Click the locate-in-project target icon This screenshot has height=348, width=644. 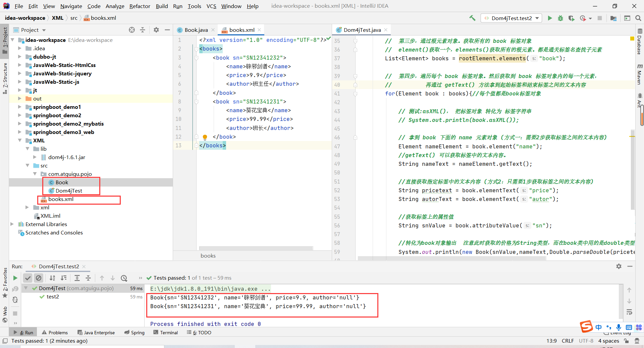point(132,30)
